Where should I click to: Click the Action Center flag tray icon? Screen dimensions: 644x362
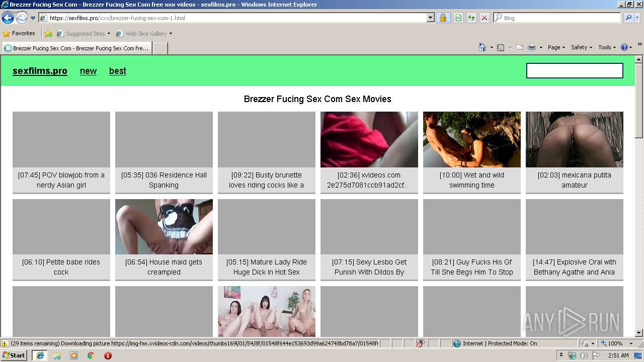tap(596, 355)
